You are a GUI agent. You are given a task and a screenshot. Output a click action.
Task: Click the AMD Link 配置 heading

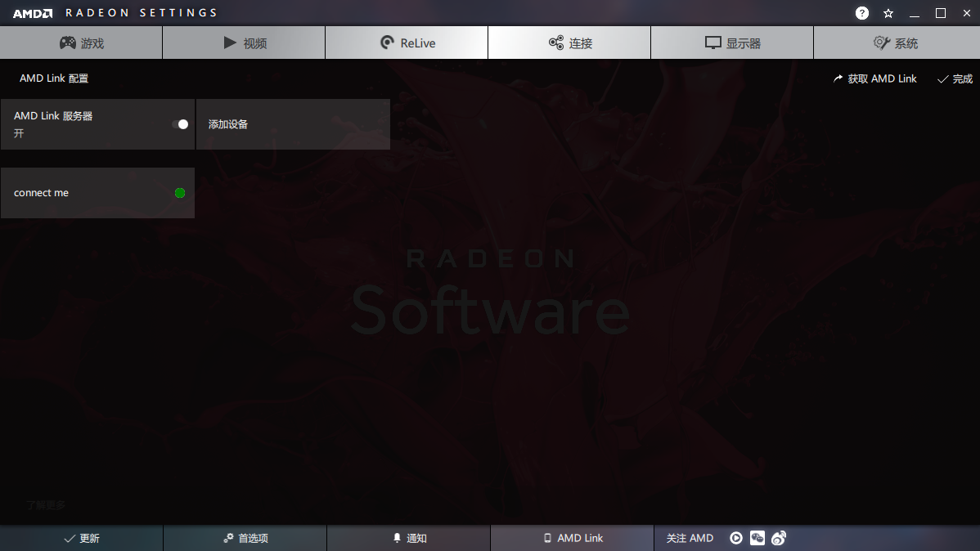54,78
